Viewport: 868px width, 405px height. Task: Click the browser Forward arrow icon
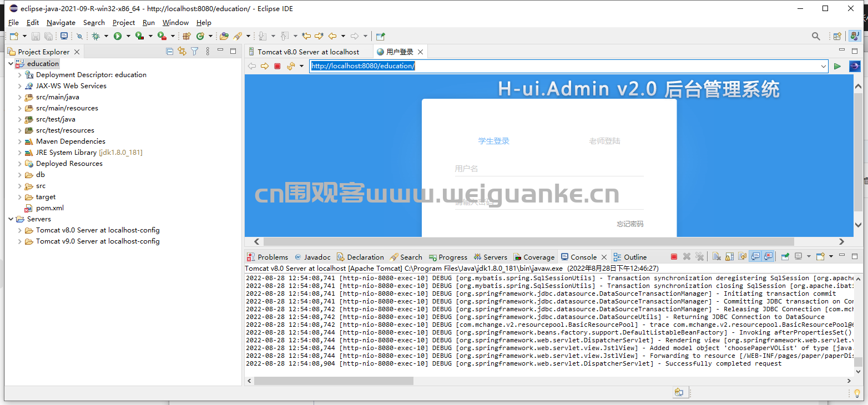(x=265, y=66)
